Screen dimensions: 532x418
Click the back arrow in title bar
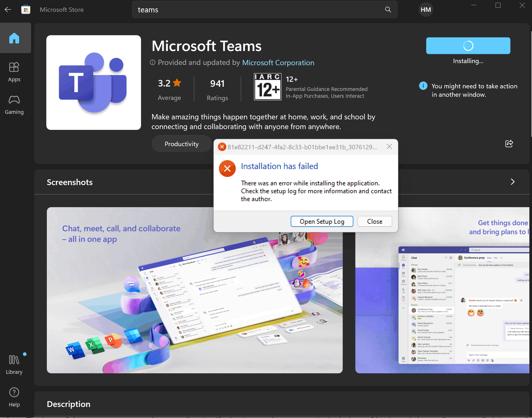pos(8,10)
